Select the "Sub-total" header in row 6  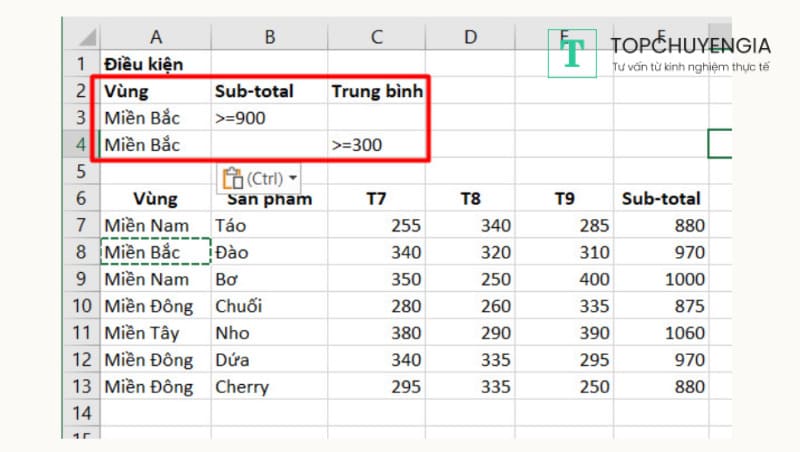(660, 199)
